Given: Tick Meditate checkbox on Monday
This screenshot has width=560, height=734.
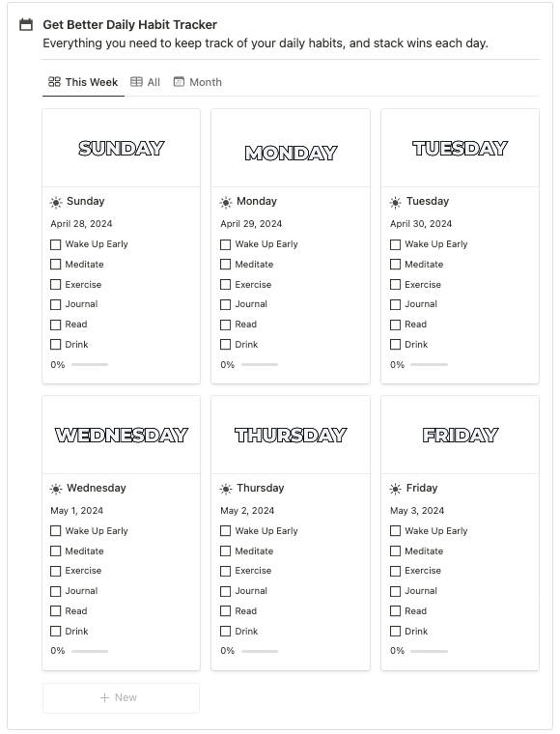Looking at the screenshot, I should coord(226,265).
